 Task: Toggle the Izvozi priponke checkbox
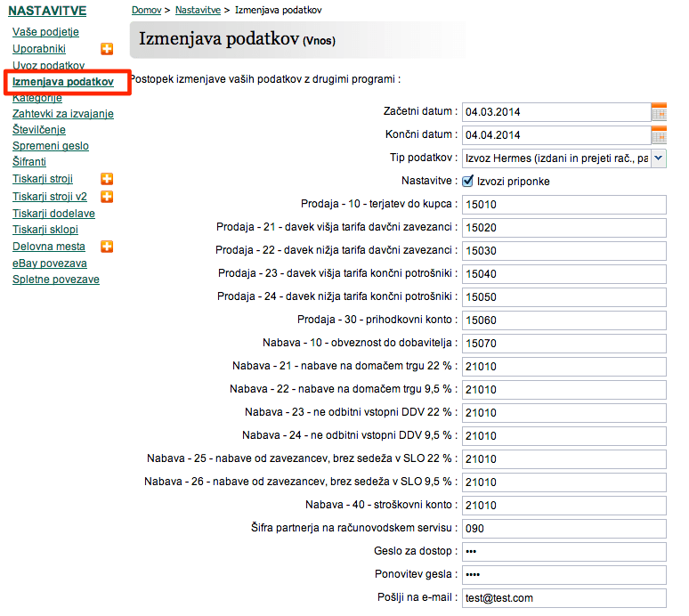click(x=467, y=181)
